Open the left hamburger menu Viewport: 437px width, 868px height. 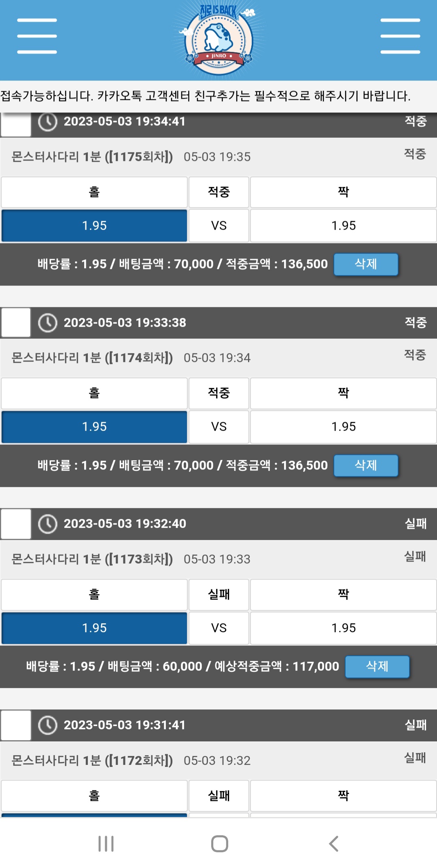tap(37, 36)
